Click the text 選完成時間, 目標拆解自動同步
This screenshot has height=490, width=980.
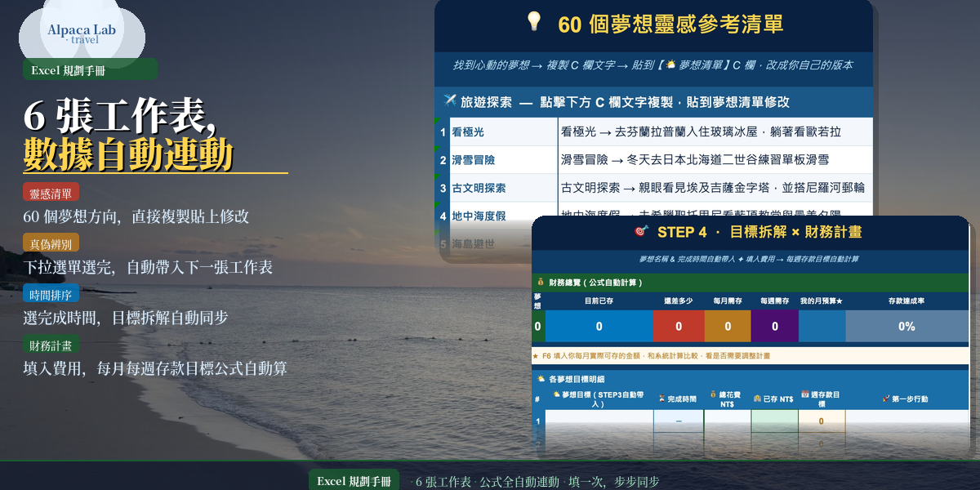tap(126, 318)
